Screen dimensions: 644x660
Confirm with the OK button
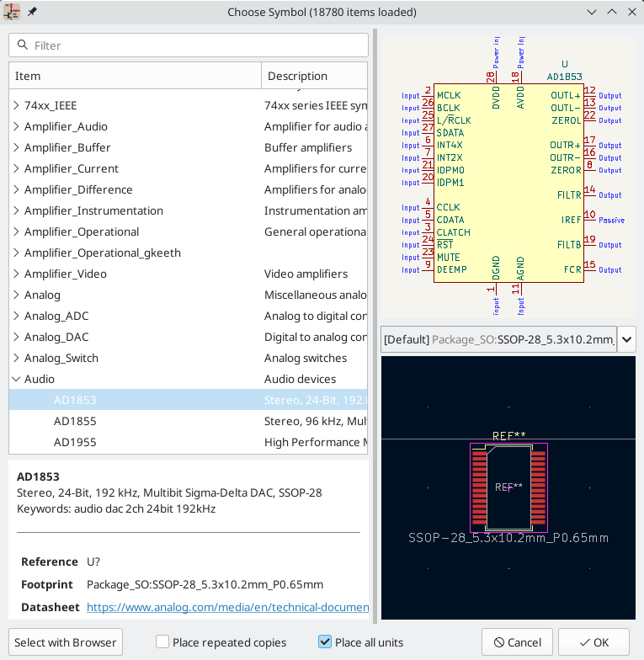pos(593,642)
